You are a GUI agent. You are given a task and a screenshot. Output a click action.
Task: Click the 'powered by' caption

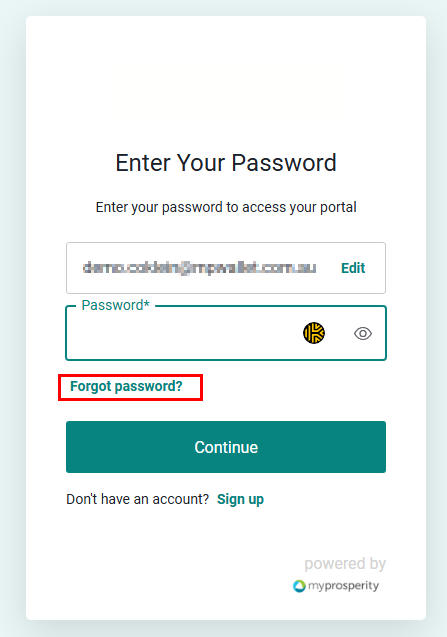click(345, 563)
